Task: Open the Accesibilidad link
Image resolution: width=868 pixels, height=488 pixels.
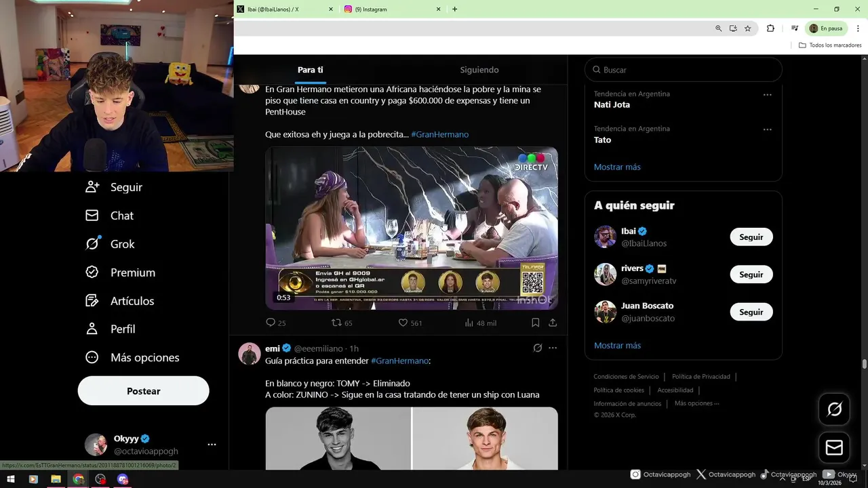Action: click(675, 390)
